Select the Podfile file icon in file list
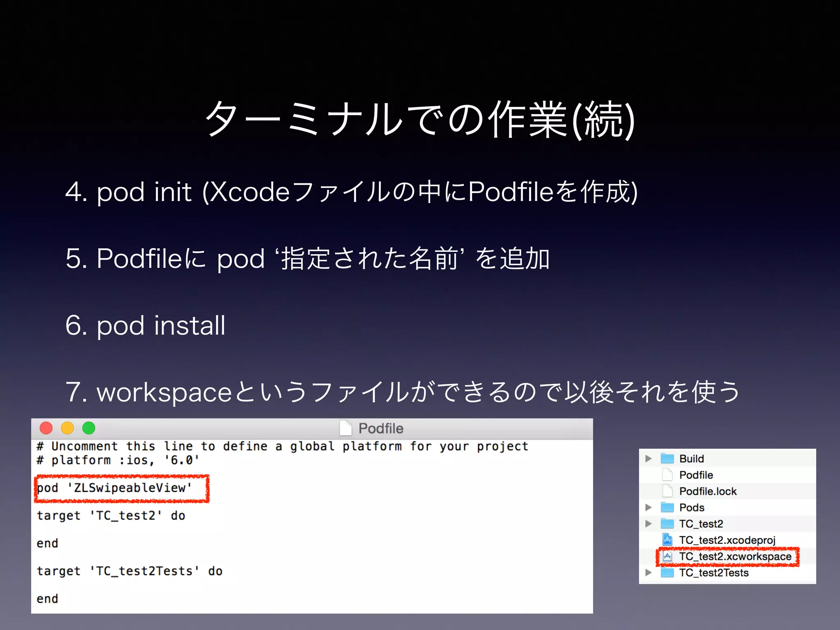Screen dimensions: 840x630 tap(667, 475)
